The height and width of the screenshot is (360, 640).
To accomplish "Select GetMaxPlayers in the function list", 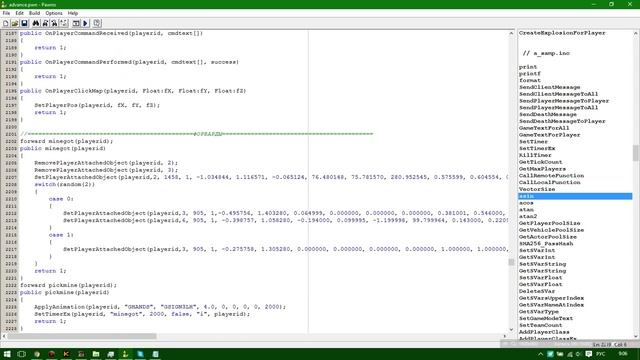I will tap(542, 169).
